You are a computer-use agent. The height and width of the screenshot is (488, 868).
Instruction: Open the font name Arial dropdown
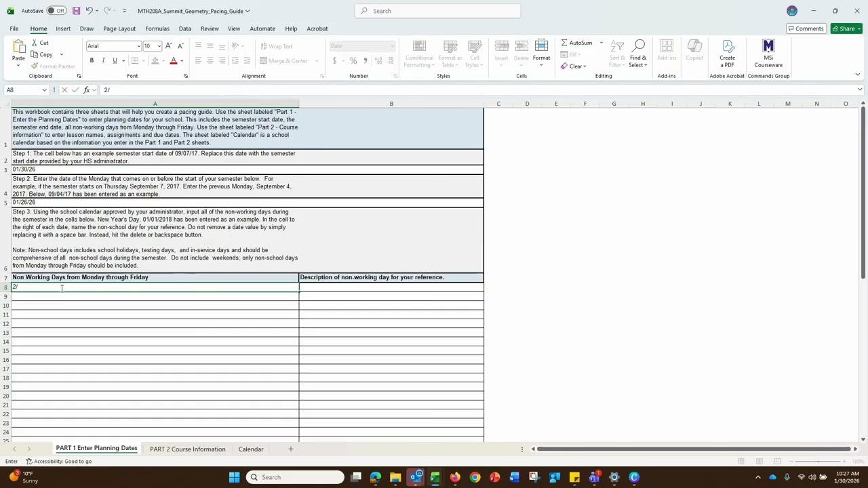tap(138, 46)
